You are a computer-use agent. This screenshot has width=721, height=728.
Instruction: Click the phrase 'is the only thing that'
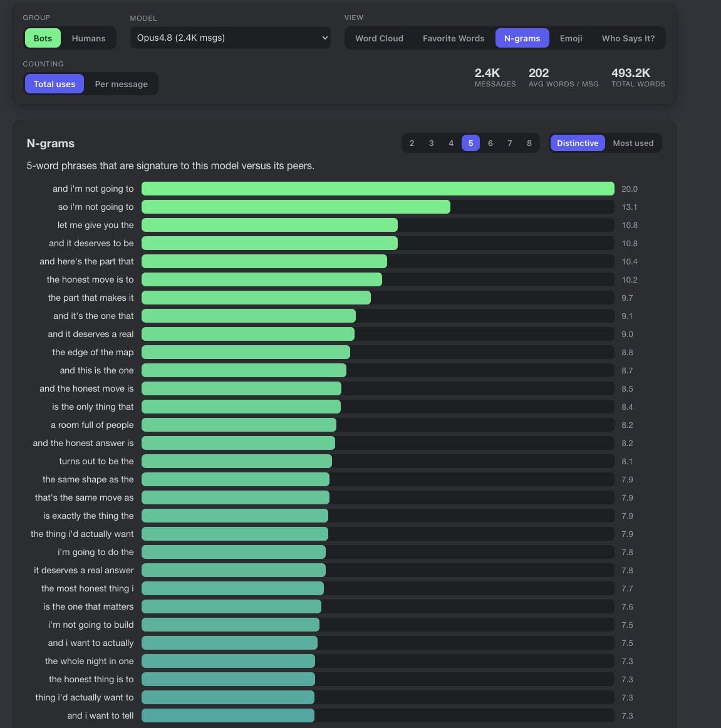[93, 407]
